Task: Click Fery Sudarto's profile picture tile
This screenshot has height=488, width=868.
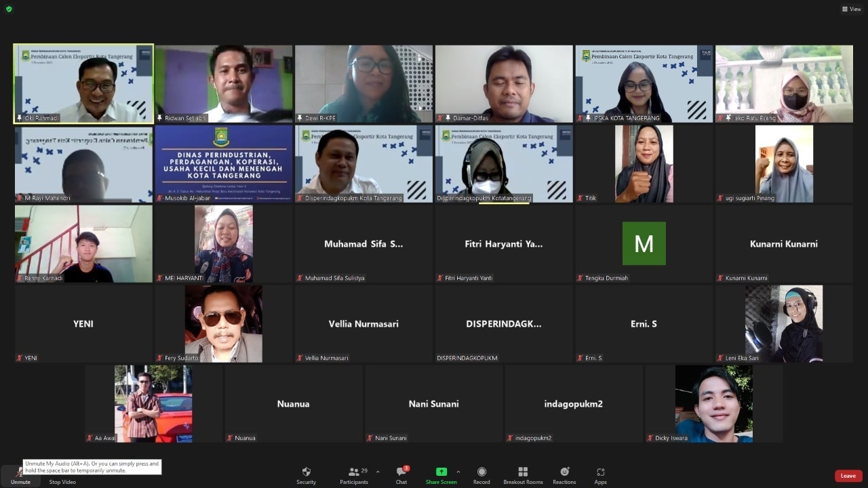Action: coord(223,323)
